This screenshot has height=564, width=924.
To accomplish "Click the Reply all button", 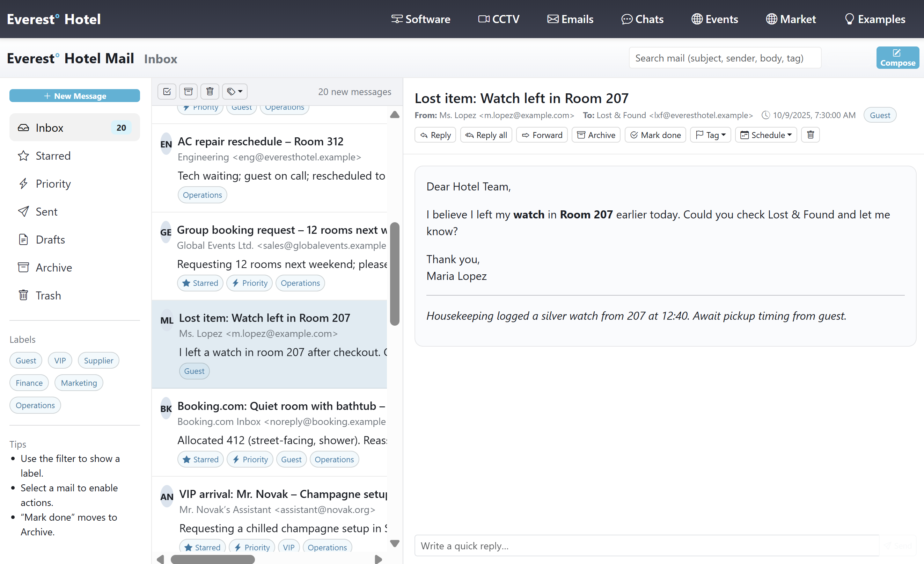I will pyautogui.click(x=486, y=135).
